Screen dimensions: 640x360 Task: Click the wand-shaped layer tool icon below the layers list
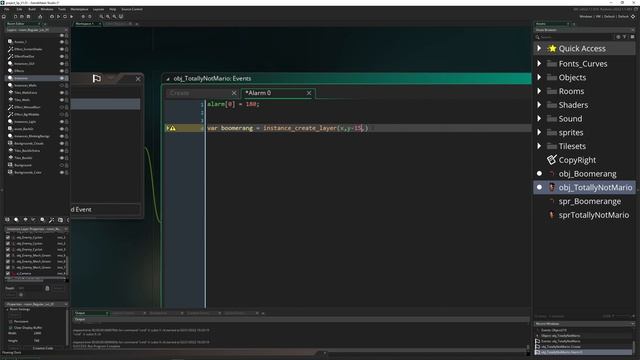click(x=51, y=220)
